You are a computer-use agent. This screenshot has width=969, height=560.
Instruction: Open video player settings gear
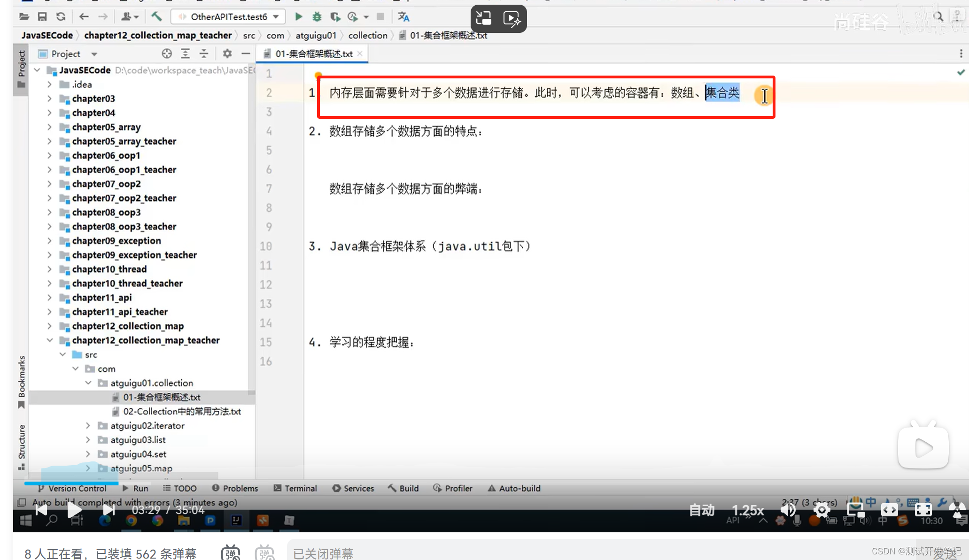tap(822, 510)
